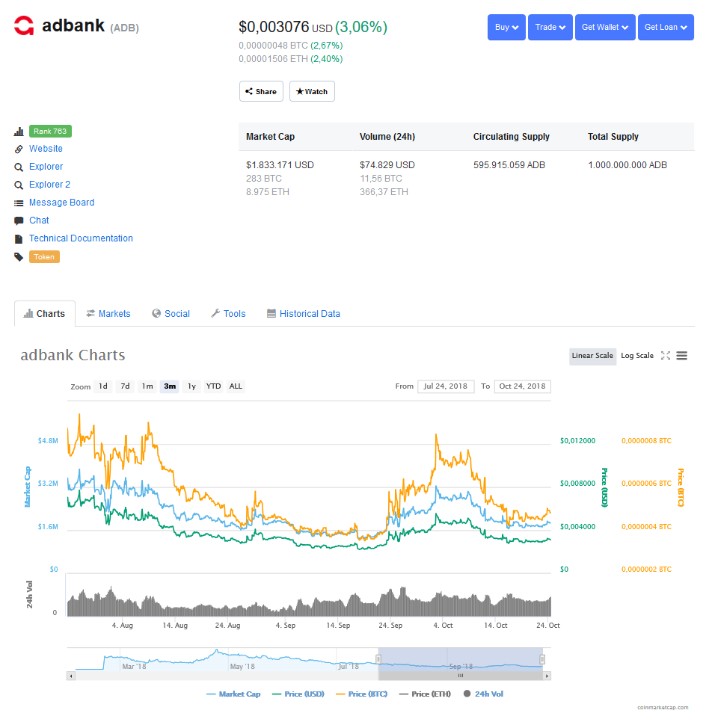Image resolution: width=712 pixels, height=728 pixels.
Task: Set chart zoom to 3m
Action: [170, 386]
